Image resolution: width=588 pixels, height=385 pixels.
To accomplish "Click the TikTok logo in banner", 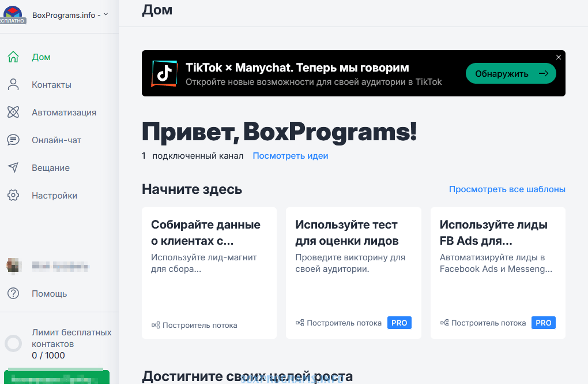I will 164,73.
